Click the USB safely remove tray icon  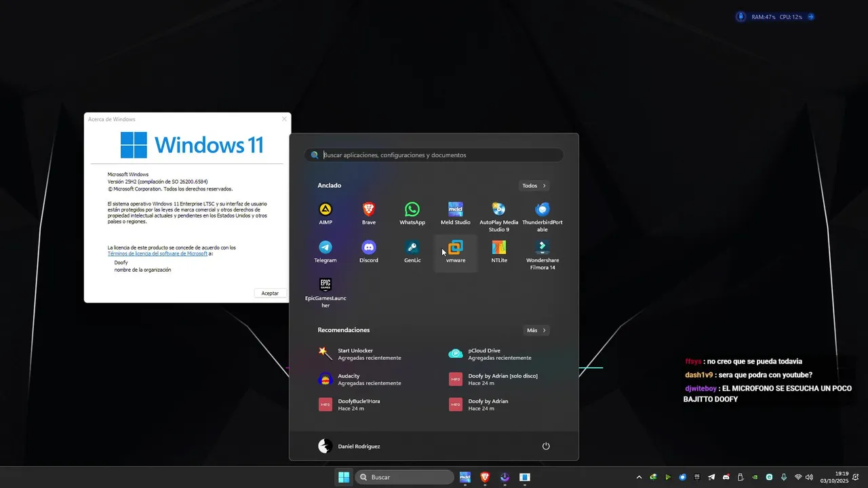tap(740, 477)
